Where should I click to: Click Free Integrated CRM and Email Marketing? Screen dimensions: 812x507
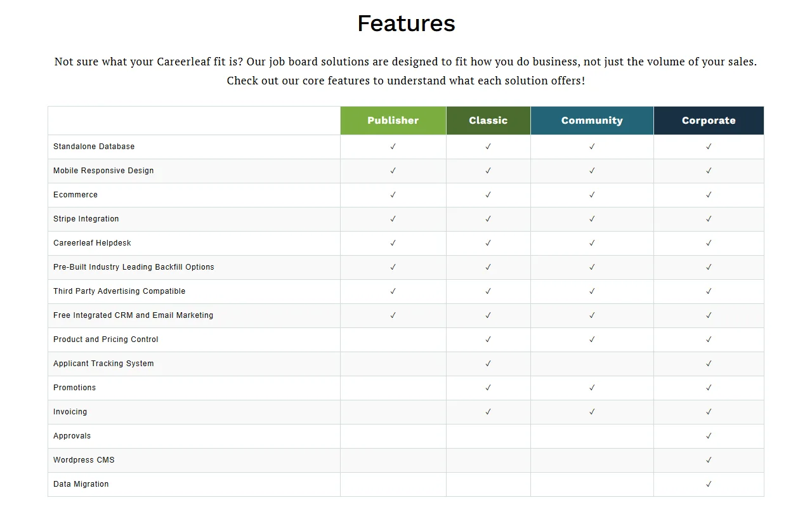pos(133,315)
